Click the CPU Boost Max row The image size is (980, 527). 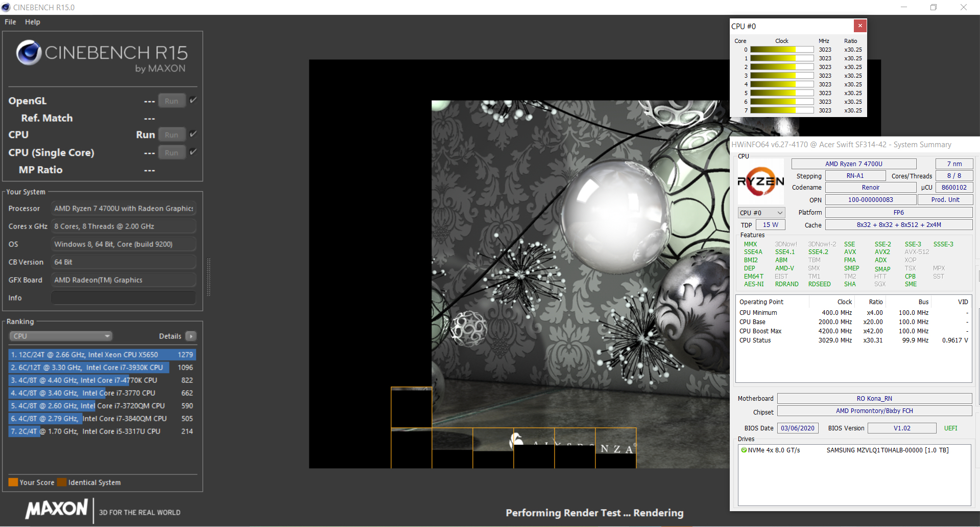click(x=853, y=331)
